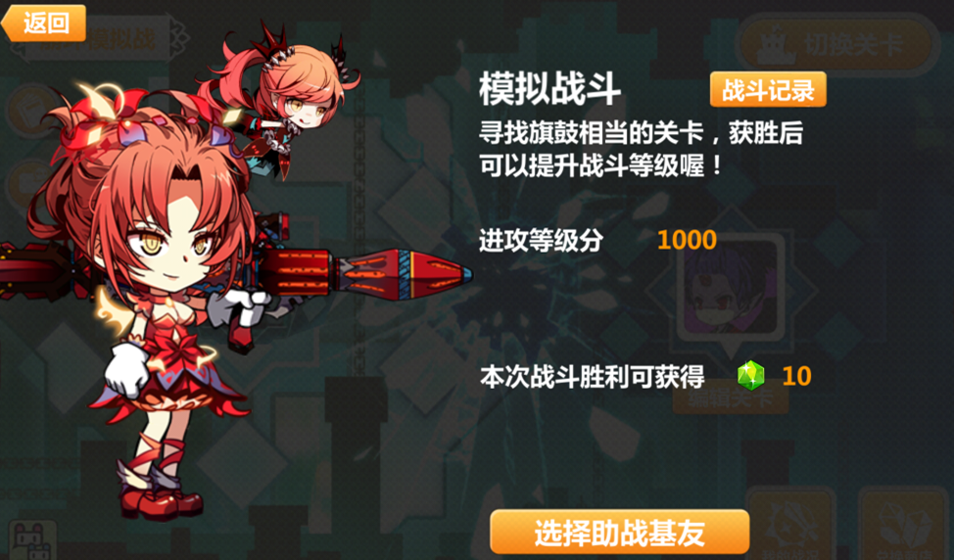Image resolution: width=954 pixels, height=560 pixels.
Task: Click the reward amount 10
Action: click(796, 376)
